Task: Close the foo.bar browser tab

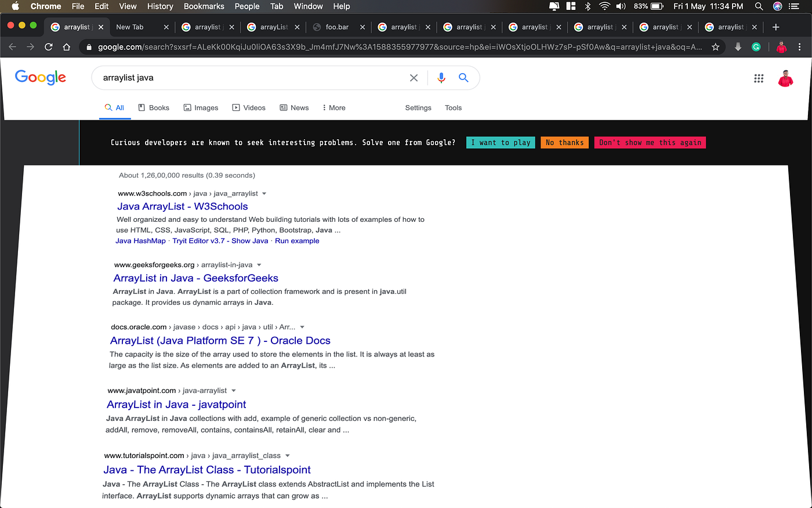Action: click(x=362, y=27)
